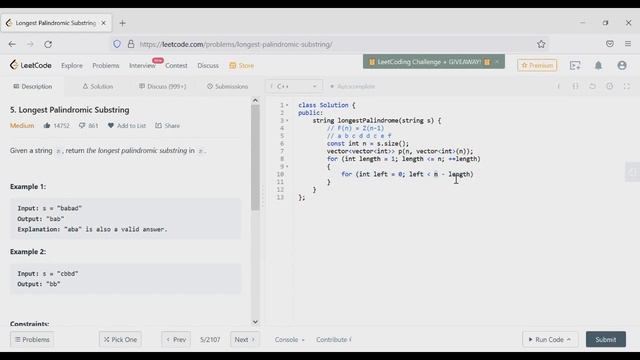Click in code line 10 for loop

[407, 174]
